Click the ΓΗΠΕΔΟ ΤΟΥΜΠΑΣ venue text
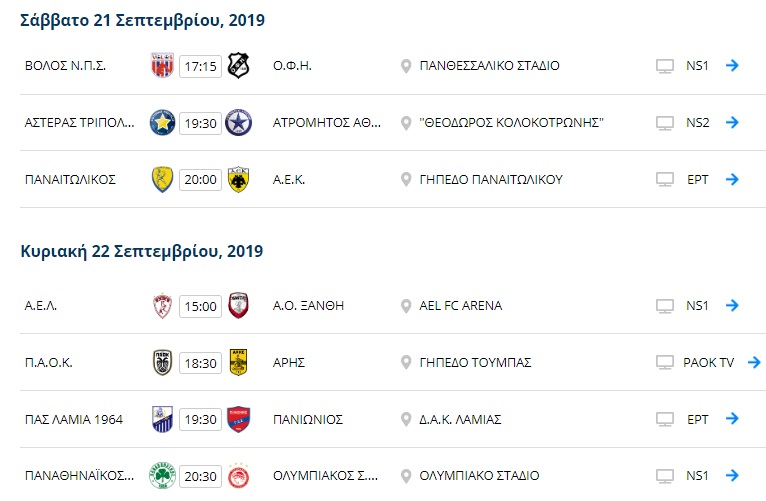 click(475, 362)
